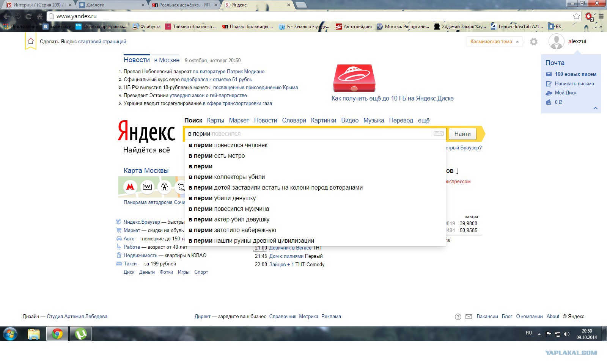This screenshot has width=607, height=364.
Task: Open the Метрика footer link
Action: 308,316
